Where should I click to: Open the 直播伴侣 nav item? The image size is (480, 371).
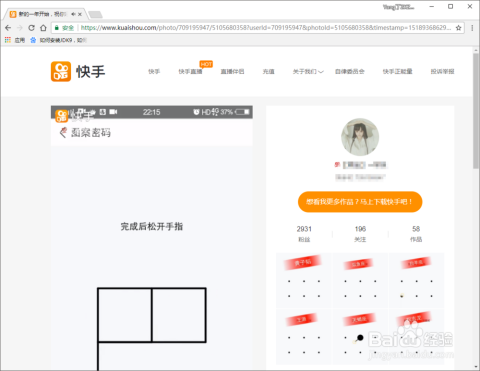pyautogui.click(x=232, y=71)
